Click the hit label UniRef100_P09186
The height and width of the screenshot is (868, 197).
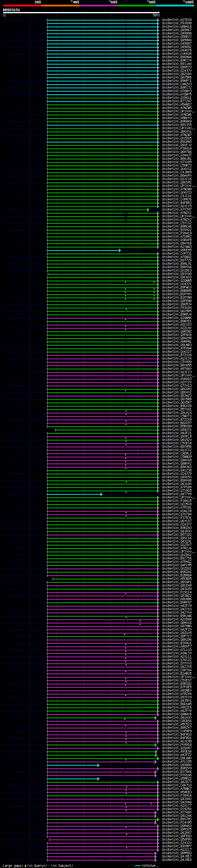(x=177, y=775)
